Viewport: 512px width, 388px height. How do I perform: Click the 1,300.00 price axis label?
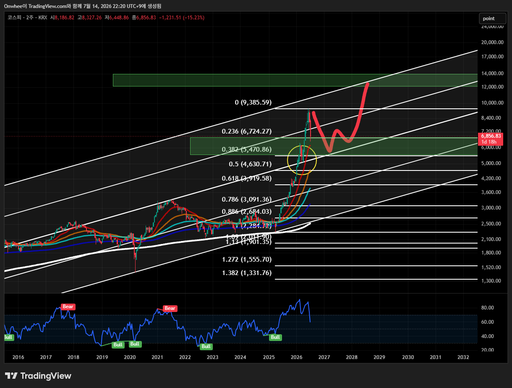tap(491, 281)
